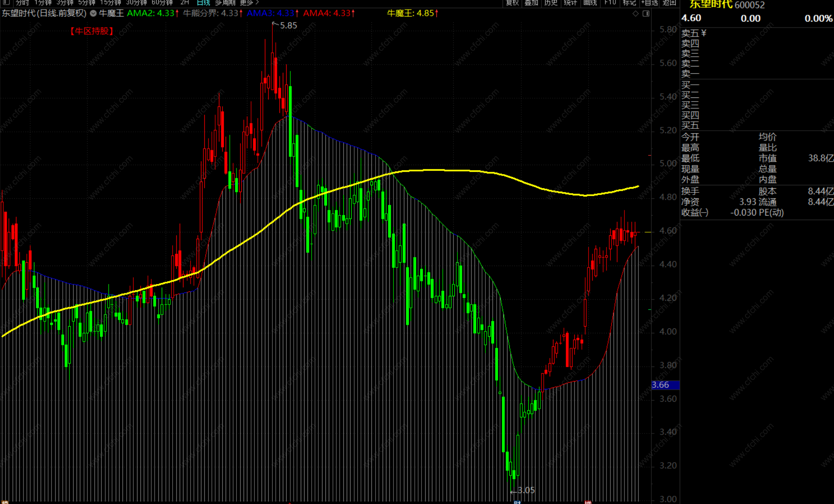Open the indicator dropdown beside 牛魔王
The image size is (834, 504).
click(93, 13)
